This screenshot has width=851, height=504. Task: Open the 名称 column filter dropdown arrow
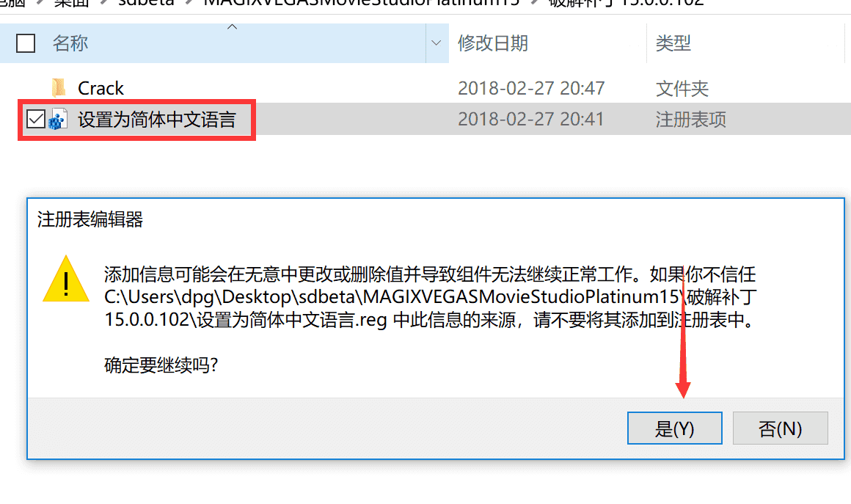click(x=437, y=43)
